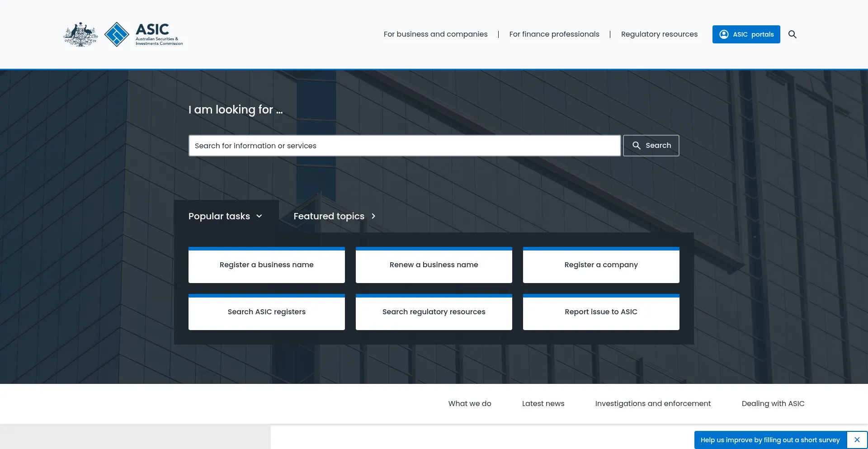Click the user icon in ASIC portals button
The image size is (868, 449).
click(x=724, y=34)
